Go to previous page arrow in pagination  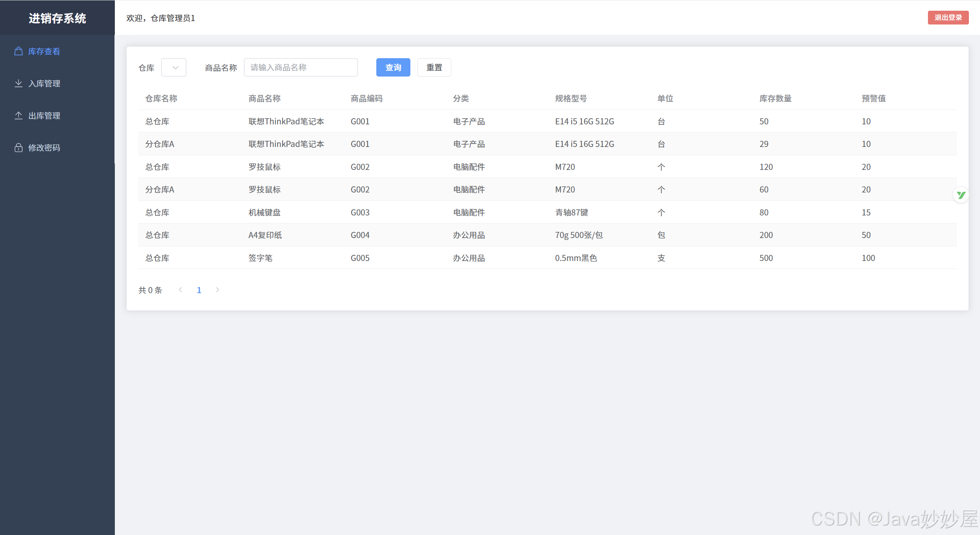(181, 290)
